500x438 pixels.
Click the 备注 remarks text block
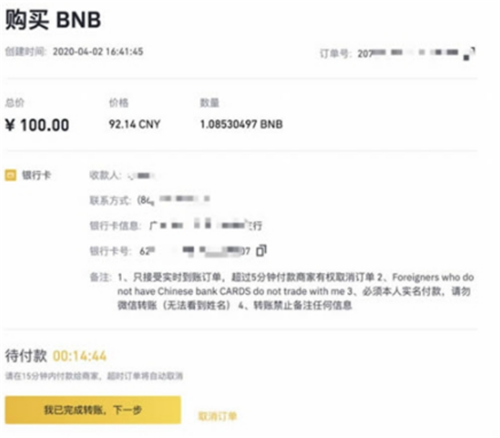296,291
